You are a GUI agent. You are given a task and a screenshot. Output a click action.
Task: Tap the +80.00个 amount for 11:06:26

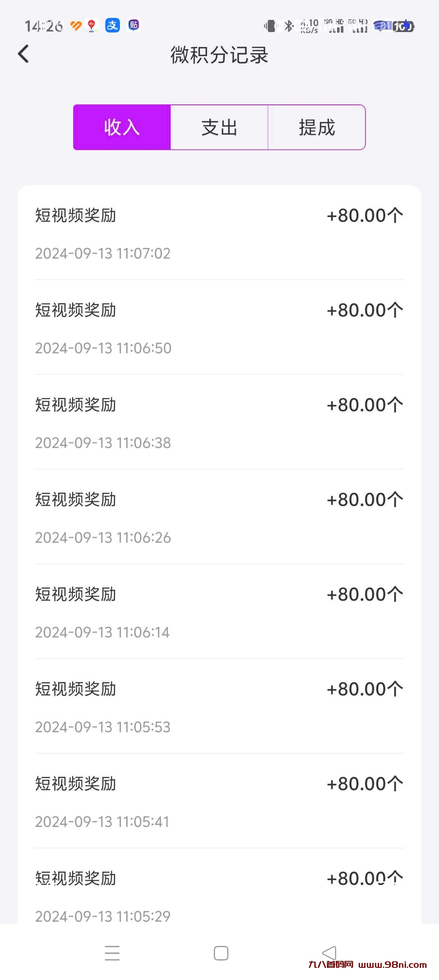(x=365, y=500)
